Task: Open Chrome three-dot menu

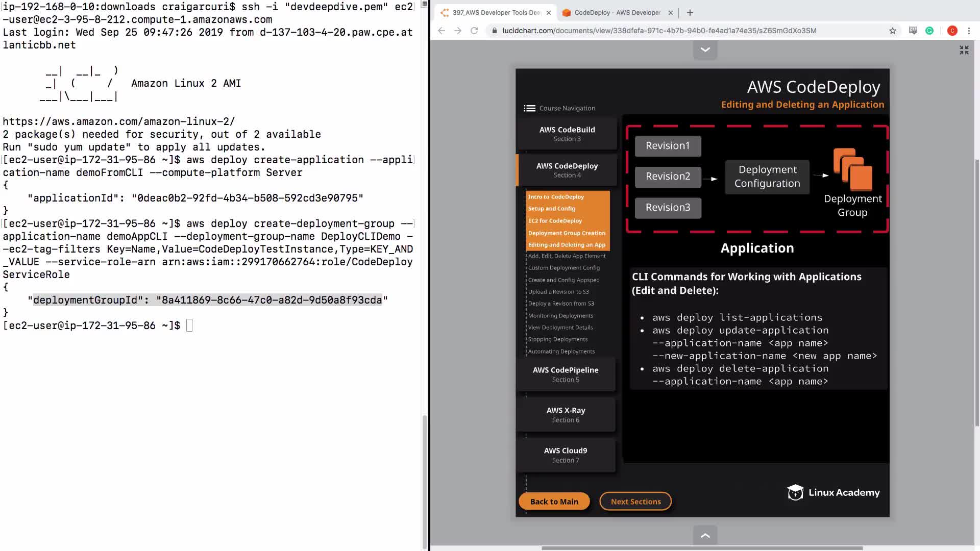Action: (969, 31)
